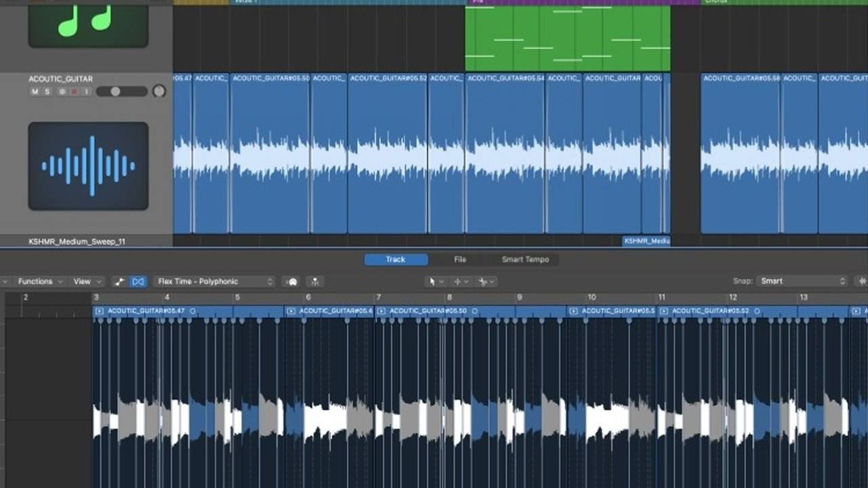
Task: Solo the ACOUTIC_GUITAR track
Action: [x=47, y=91]
